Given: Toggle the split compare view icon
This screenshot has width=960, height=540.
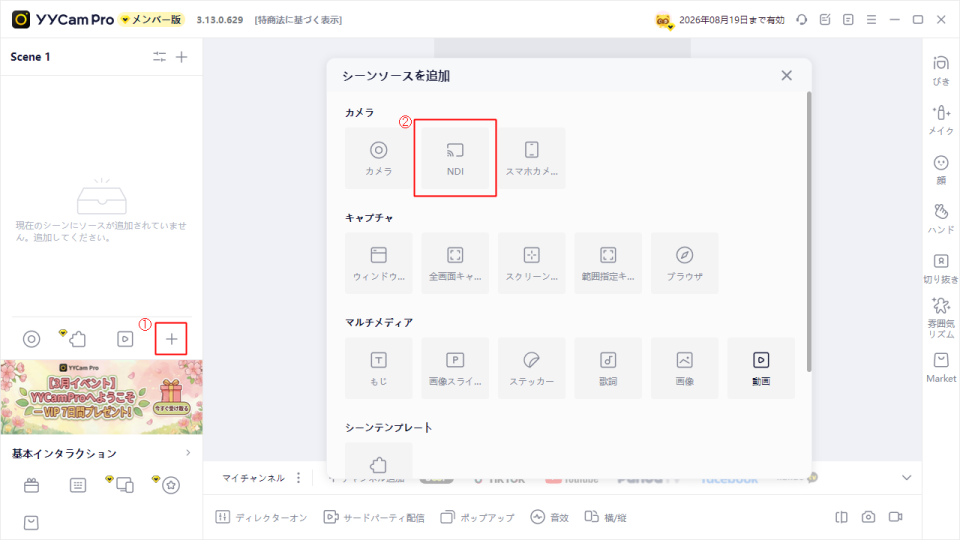Looking at the screenshot, I should point(842,517).
